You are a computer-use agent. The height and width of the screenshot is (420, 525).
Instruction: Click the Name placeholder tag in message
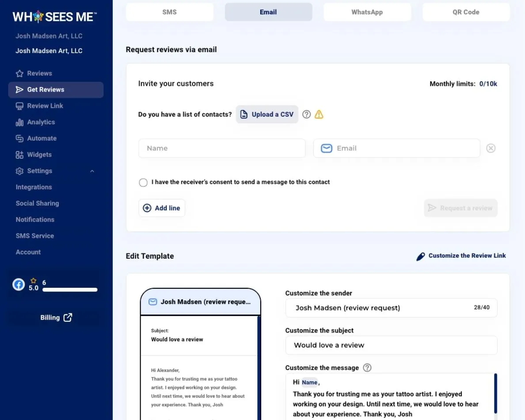point(309,382)
